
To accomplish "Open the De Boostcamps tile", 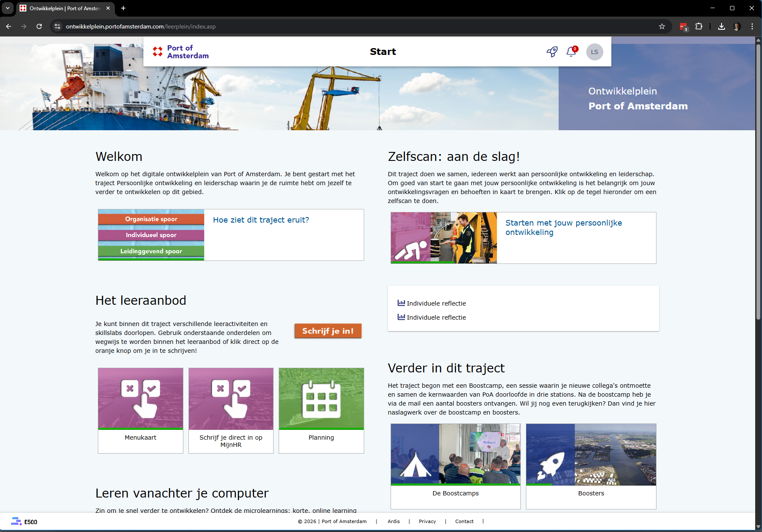I will click(x=455, y=466).
